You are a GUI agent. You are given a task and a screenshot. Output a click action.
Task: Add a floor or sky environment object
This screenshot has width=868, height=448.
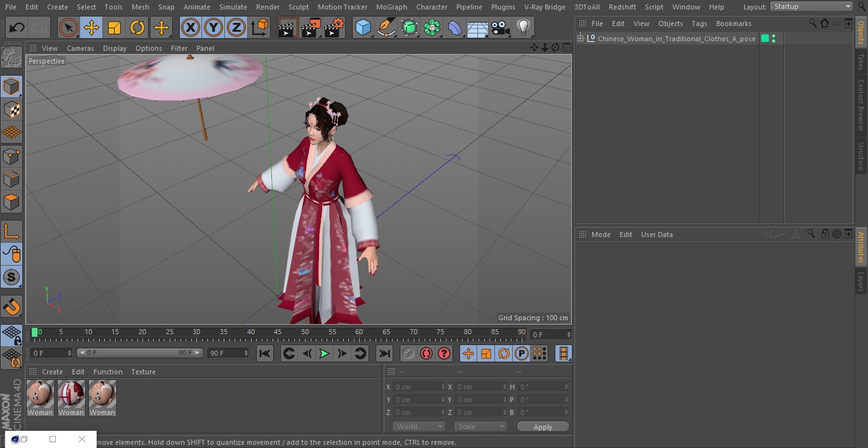478,27
